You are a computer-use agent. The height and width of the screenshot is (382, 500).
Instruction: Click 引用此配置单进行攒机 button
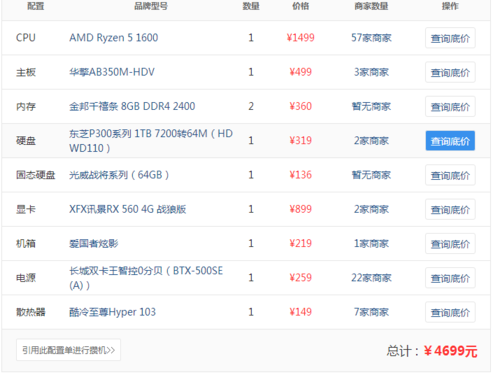click(x=68, y=350)
